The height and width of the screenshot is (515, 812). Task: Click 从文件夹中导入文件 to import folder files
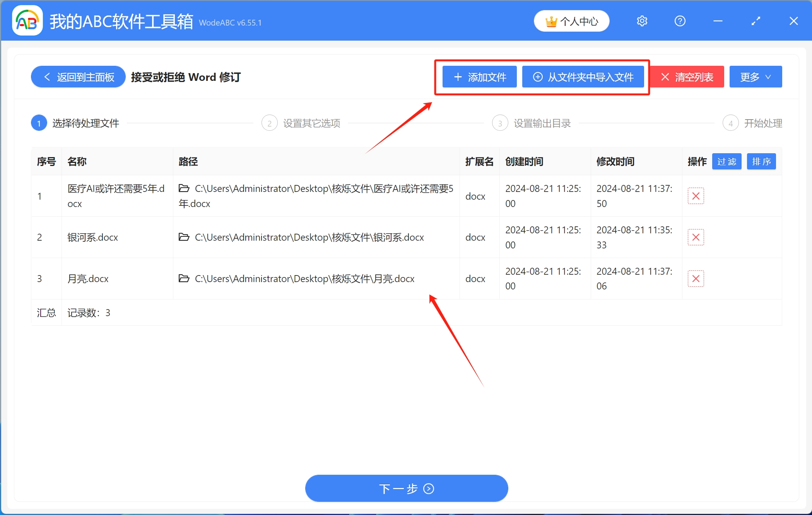coord(583,77)
